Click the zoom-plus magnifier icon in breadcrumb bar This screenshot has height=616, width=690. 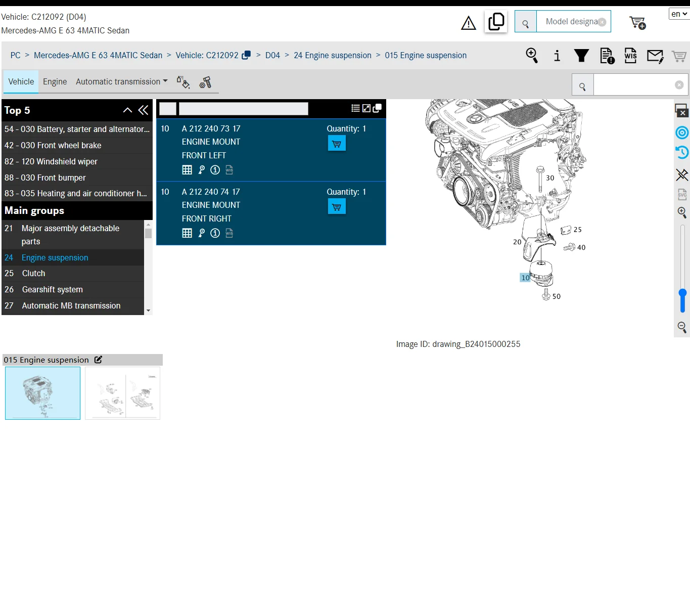tap(532, 55)
